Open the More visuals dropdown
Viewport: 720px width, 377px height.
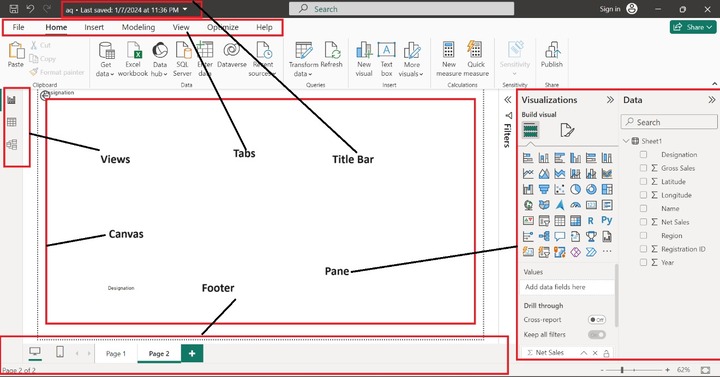411,59
